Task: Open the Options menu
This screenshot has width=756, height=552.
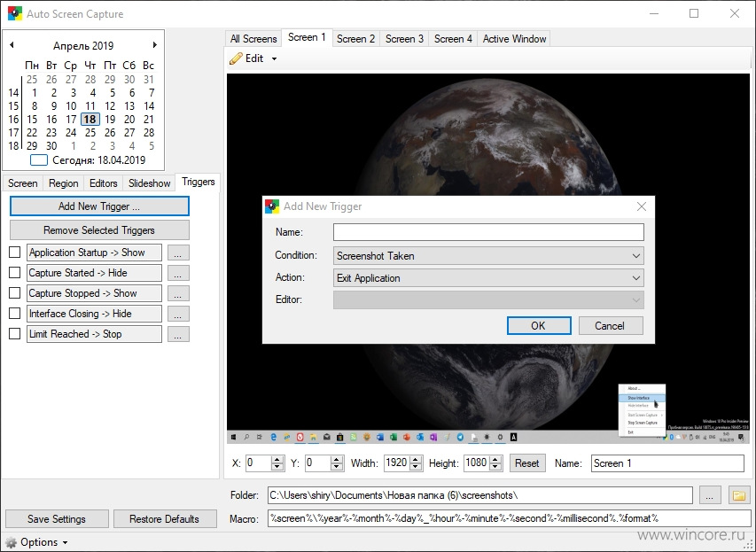Action: pos(39,542)
